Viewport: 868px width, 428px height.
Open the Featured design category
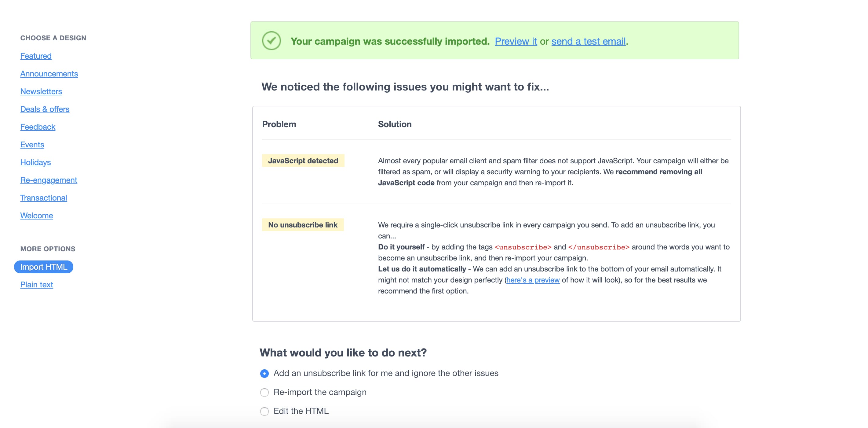pyautogui.click(x=36, y=56)
